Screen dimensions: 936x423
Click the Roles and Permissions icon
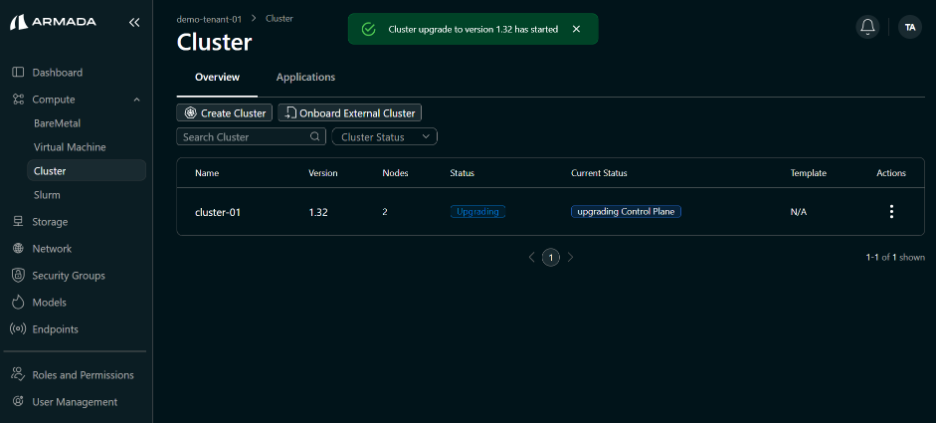18,375
